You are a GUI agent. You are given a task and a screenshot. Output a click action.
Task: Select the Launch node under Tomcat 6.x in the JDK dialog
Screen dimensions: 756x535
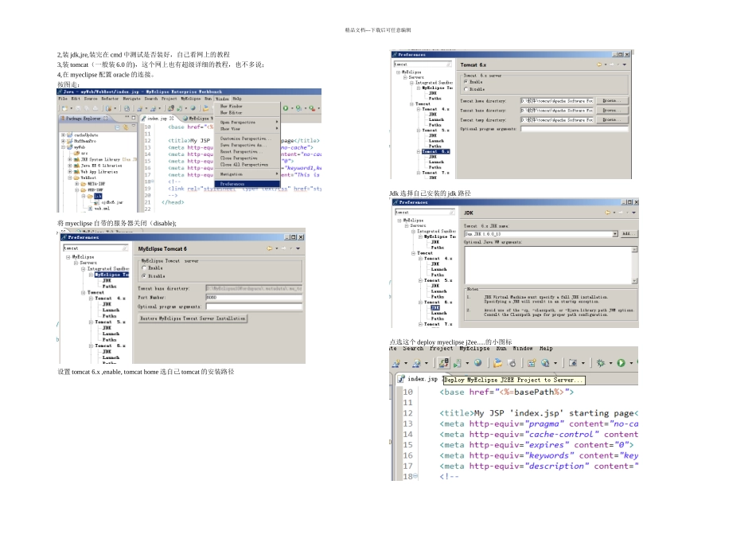(438, 313)
